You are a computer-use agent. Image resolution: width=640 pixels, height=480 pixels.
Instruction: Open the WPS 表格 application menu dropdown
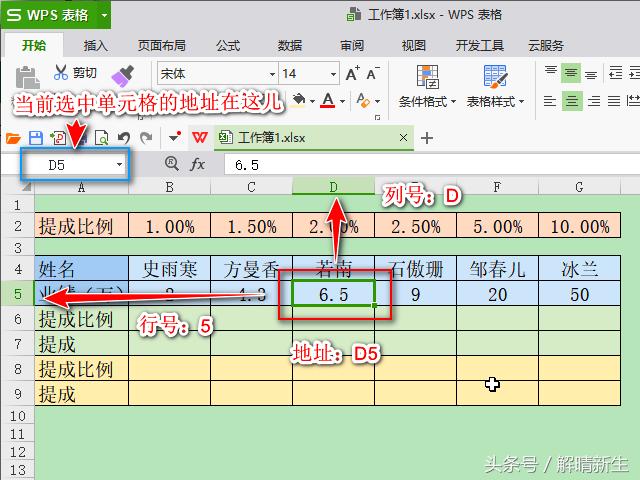(x=104, y=16)
